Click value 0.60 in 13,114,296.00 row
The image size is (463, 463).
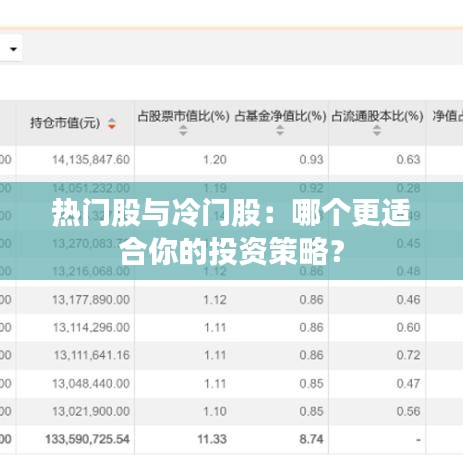(x=408, y=328)
